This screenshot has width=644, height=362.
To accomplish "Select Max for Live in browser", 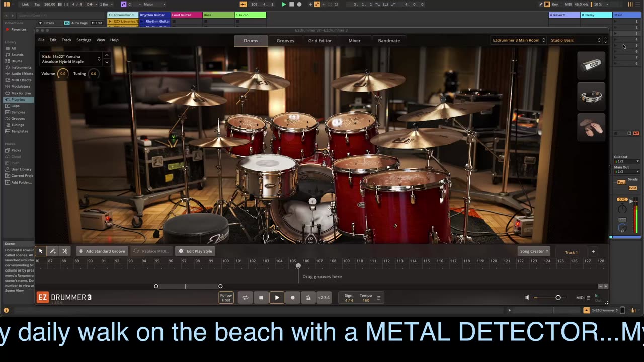I will click(18, 93).
